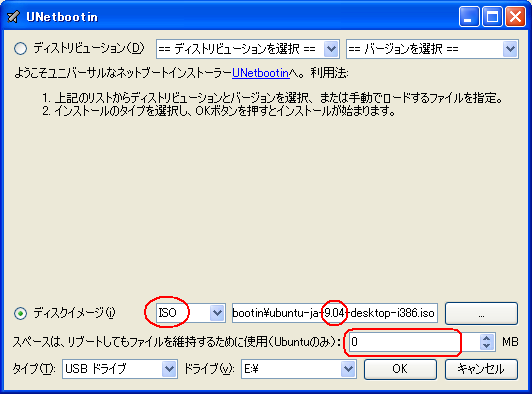
Task: Click the キャンセル button
Action: point(481,369)
